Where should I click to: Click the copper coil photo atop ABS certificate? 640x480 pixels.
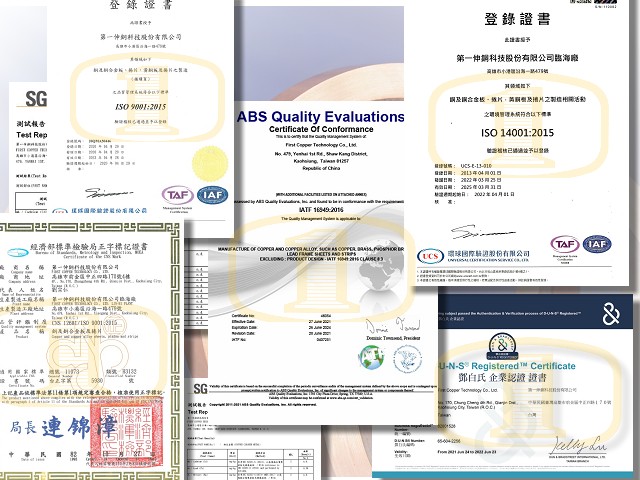click(319, 53)
